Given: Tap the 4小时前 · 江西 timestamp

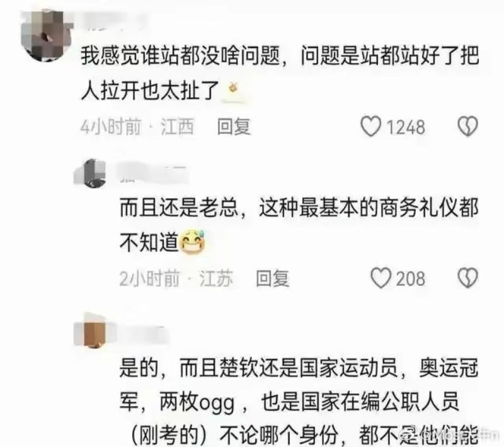Looking at the screenshot, I should pyautogui.click(x=137, y=127).
